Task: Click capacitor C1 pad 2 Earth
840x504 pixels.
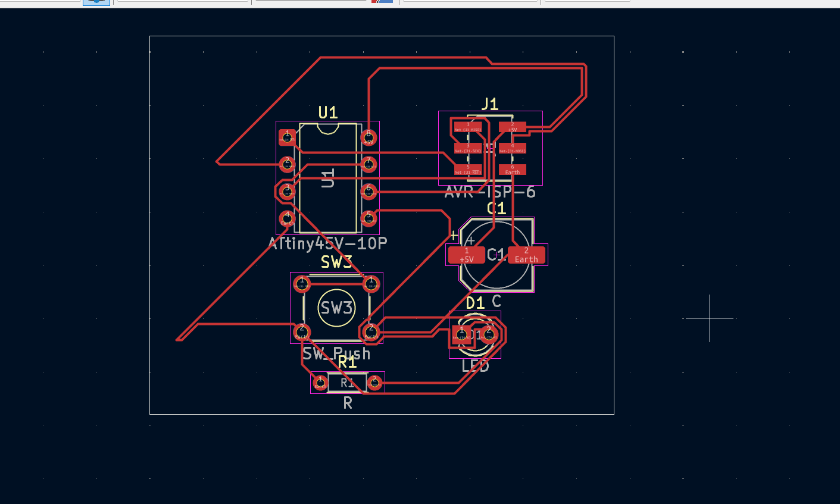Action: coord(526,255)
